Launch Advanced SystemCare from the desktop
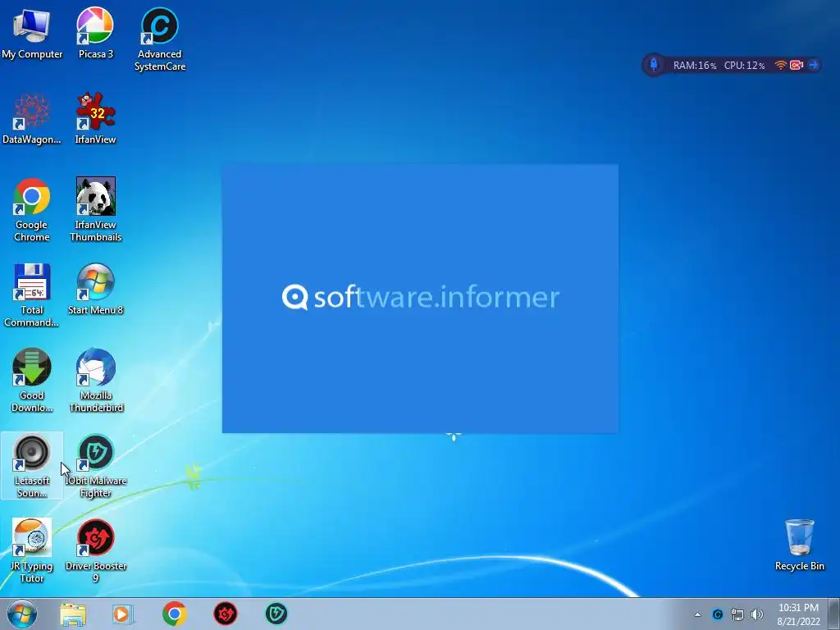The width and height of the screenshot is (840, 630). [160, 39]
